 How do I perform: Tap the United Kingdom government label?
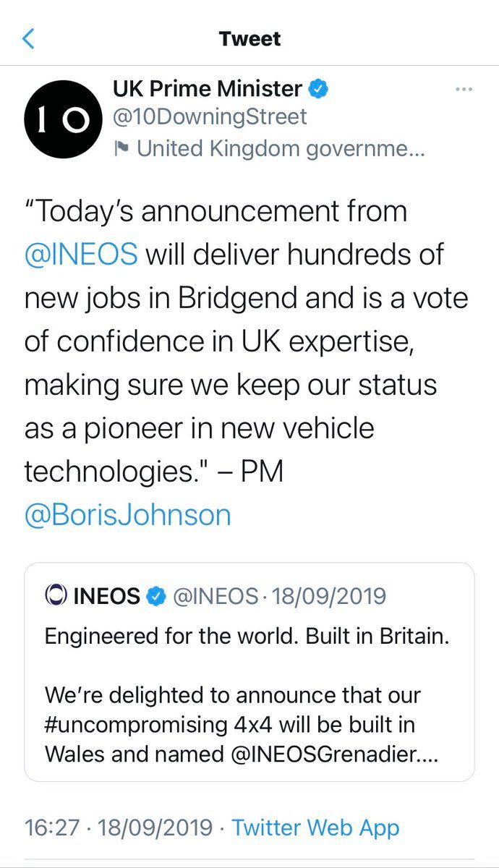point(280,150)
